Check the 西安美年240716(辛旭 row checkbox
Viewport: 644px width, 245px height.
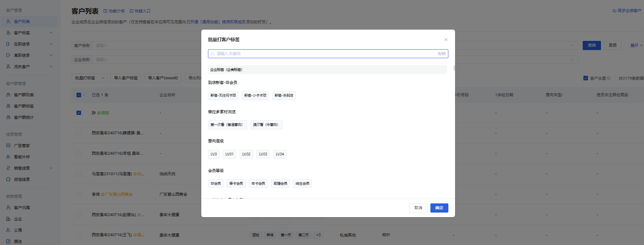click(x=79, y=153)
